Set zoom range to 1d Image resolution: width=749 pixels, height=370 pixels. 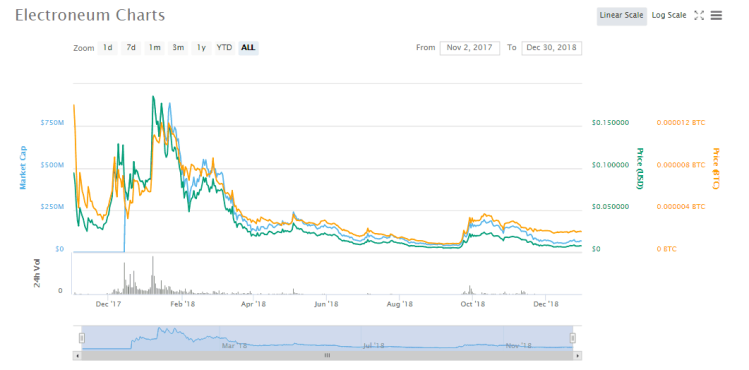pos(107,48)
